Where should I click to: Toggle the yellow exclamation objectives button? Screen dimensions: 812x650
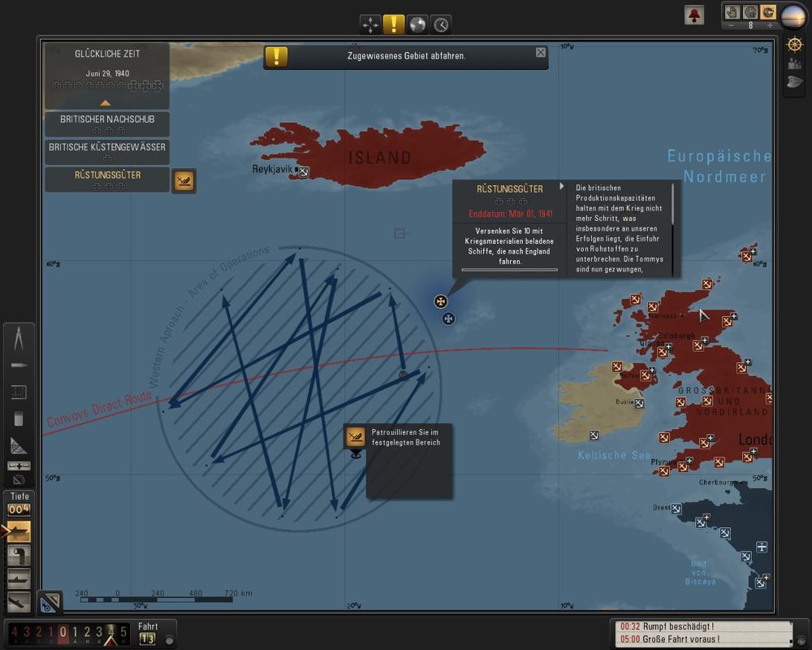tap(394, 24)
